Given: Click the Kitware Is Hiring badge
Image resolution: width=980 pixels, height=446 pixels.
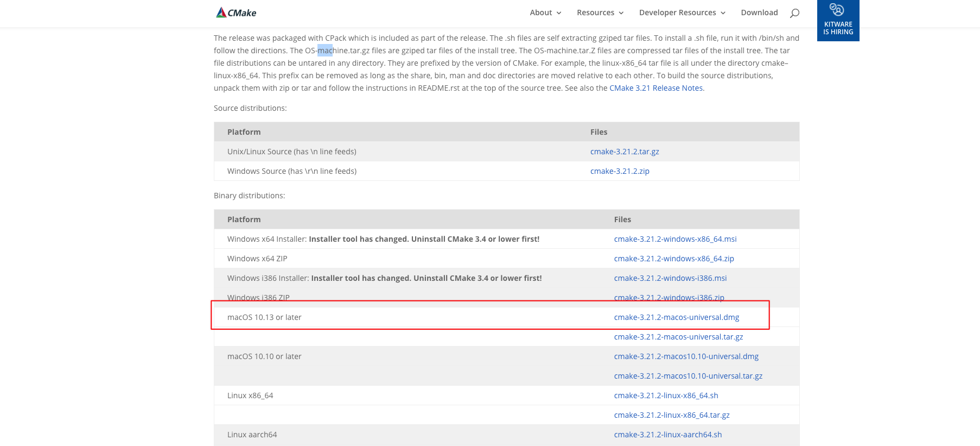Looking at the screenshot, I should coord(838,21).
